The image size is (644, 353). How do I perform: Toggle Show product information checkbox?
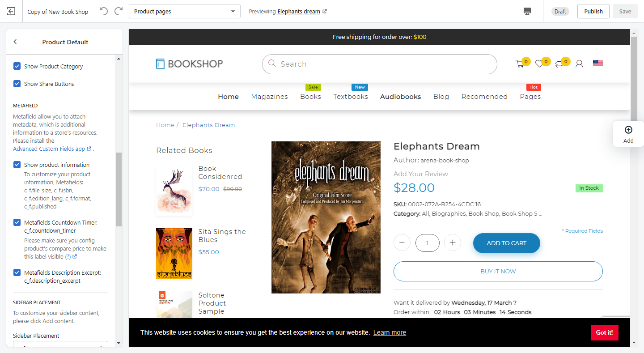(x=17, y=165)
